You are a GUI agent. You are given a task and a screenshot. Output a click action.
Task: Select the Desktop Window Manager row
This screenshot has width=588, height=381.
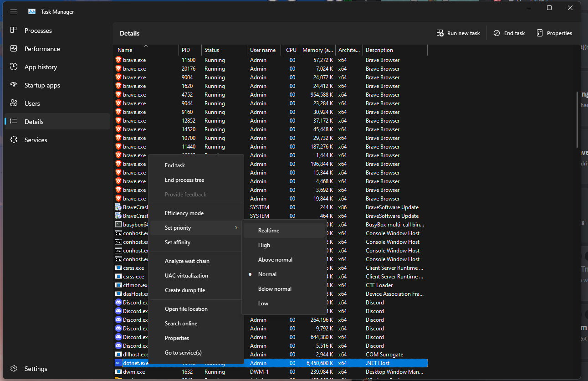point(270,372)
